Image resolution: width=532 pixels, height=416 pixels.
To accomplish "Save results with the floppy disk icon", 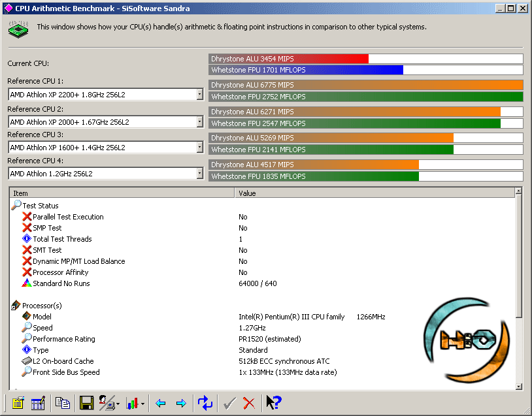I will [86, 403].
